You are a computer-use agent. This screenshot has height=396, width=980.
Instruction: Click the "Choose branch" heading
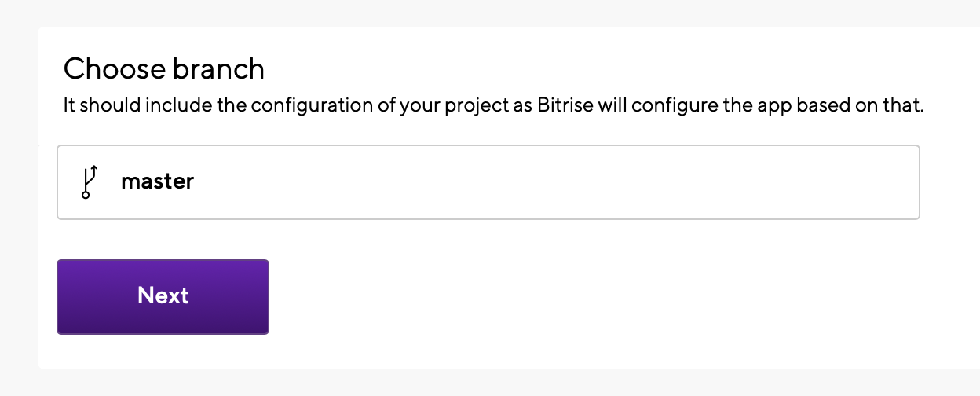point(164,69)
